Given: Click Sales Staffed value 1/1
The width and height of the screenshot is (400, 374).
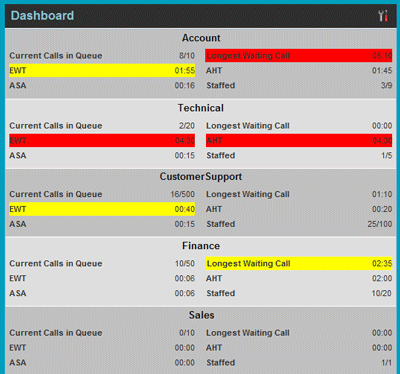Looking at the screenshot, I should (387, 363).
